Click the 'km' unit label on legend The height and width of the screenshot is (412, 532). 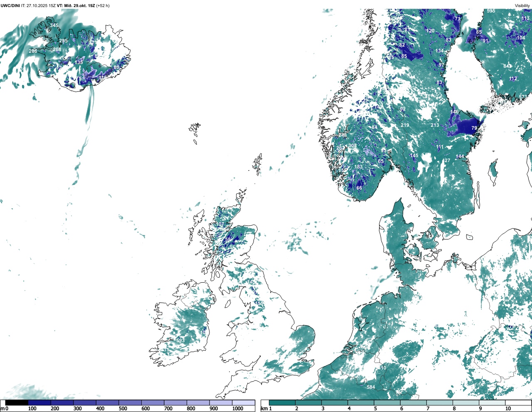(x=264, y=409)
